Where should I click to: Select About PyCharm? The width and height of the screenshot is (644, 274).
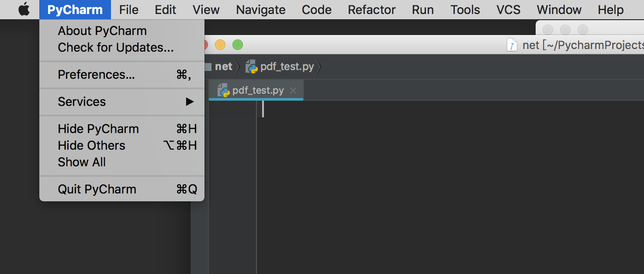(122, 31)
